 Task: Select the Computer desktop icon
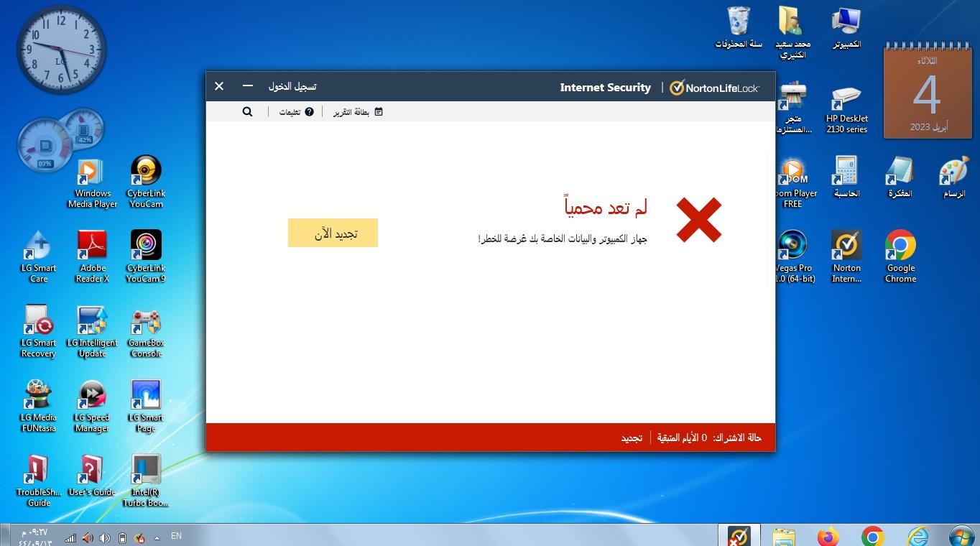pyautogui.click(x=846, y=27)
